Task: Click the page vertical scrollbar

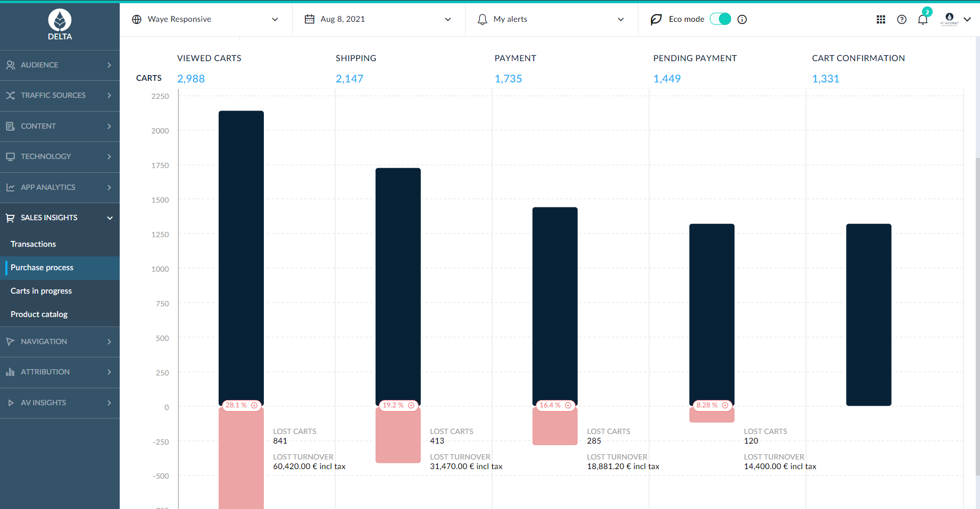Action: [x=977, y=316]
